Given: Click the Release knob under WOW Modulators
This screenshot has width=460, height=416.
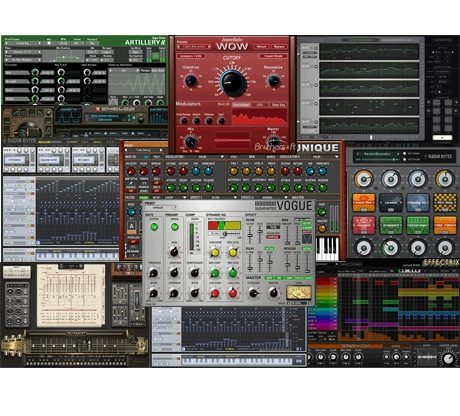Looking at the screenshot, I should click(x=209, y=121).
